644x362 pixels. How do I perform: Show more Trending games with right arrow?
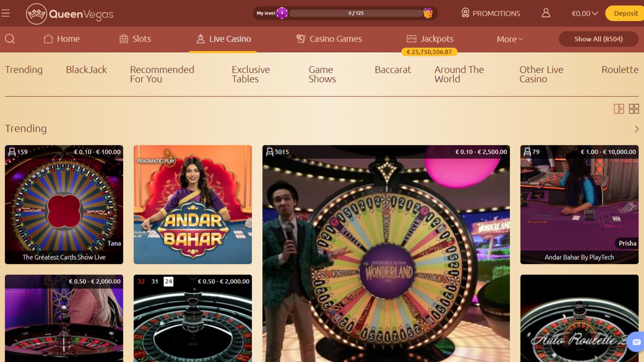[x=637, y=129]
